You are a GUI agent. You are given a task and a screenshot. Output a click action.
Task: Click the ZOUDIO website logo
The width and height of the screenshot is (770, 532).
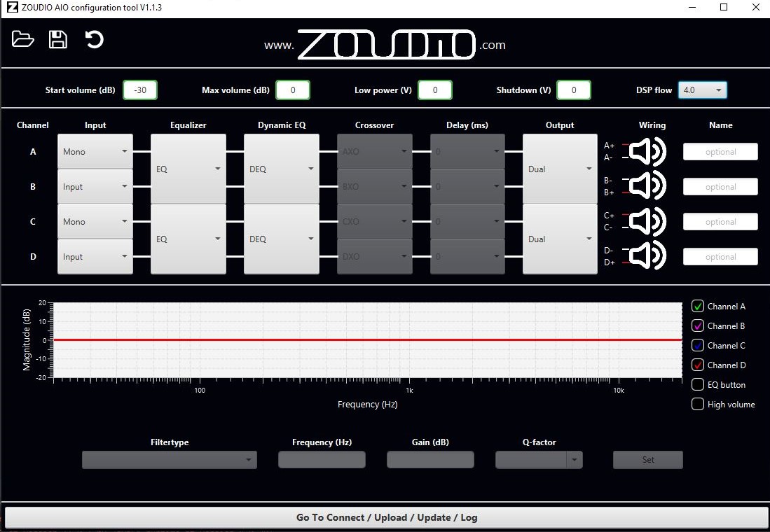click(386, 45)
